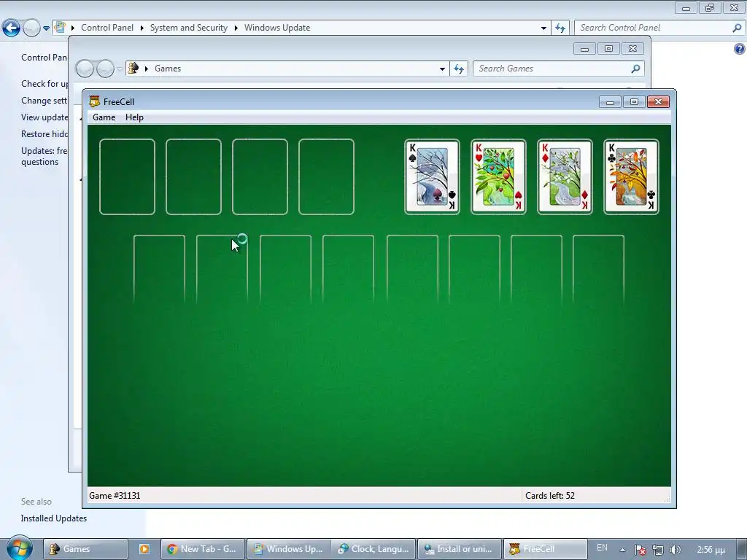Screen dimensions: 747x560
Task: Click the FreeCell taskbar button
Action: coord(546,549)
